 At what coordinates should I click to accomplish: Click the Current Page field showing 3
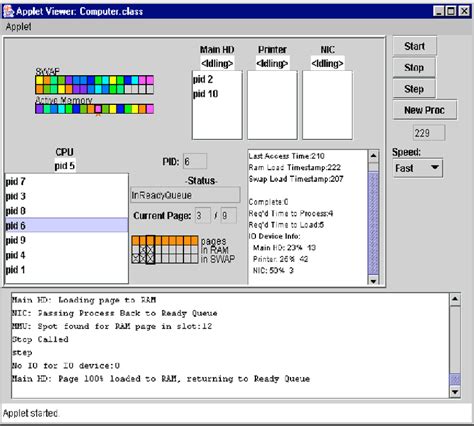203,216
